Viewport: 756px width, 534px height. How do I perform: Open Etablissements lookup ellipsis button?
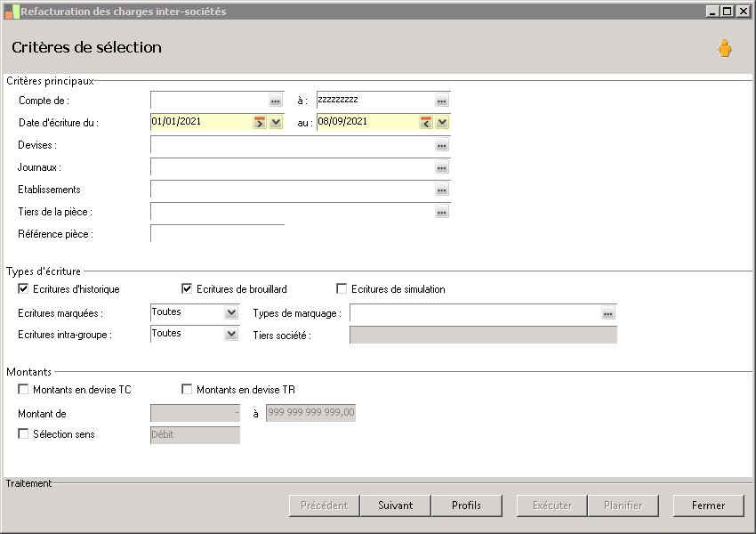[x=442, y=190]
